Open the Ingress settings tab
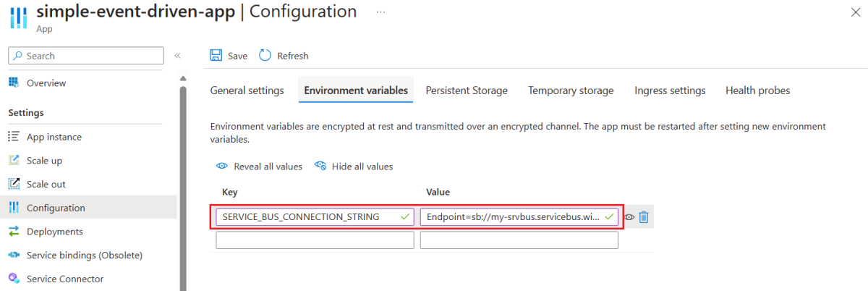Viewport: 868px width, 291px height. pos(670,90)
